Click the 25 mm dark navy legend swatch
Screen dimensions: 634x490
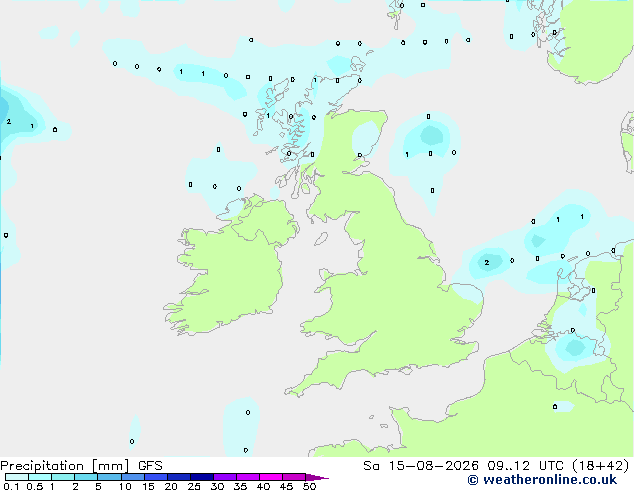(x=202, y=477)
